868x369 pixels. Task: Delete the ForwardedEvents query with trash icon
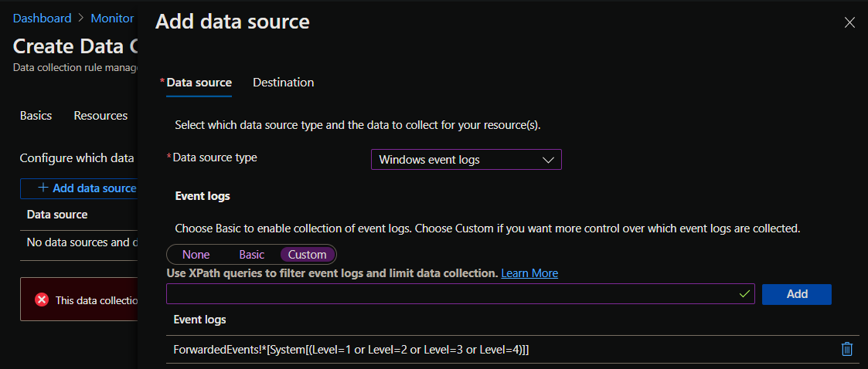pos(847,349)
